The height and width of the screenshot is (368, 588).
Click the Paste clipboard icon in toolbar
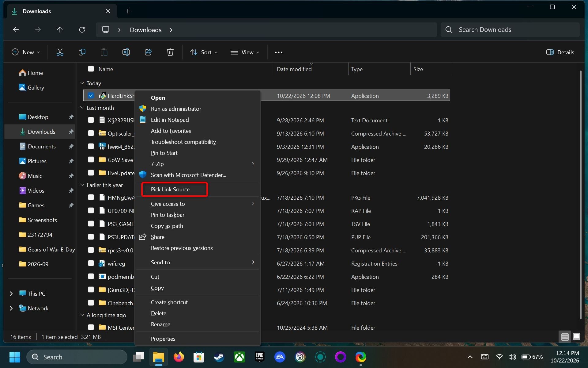[x=104, y=52]
